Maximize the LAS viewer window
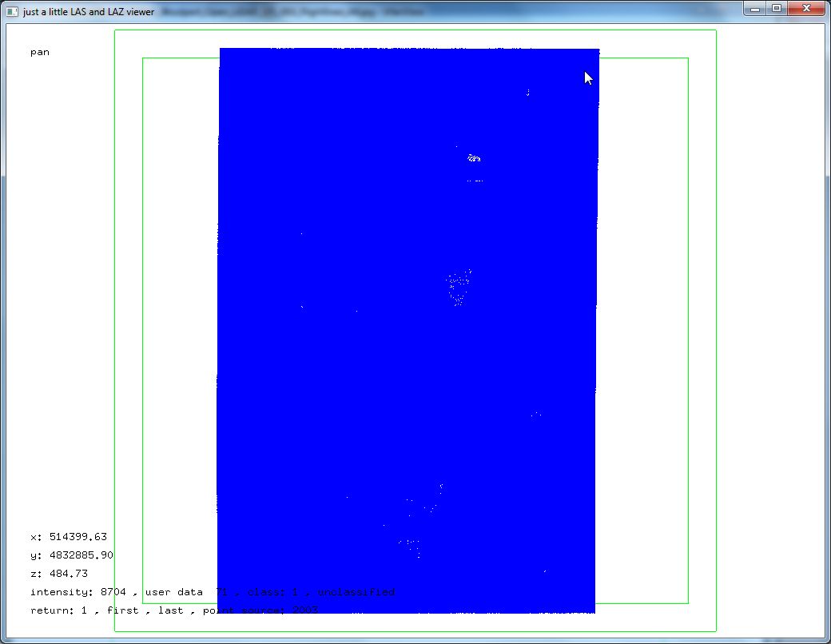The image size is (831, 644). pos(776,8)
